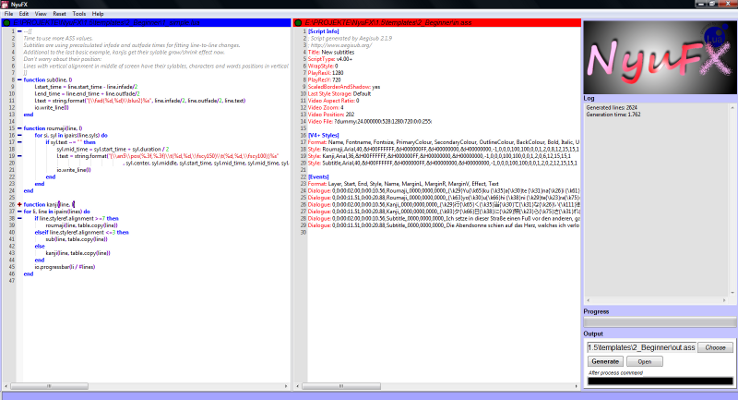738x400 pixels.
Task: Collapse the for-lines loop fold at line 37
Action: click(19, 211)
